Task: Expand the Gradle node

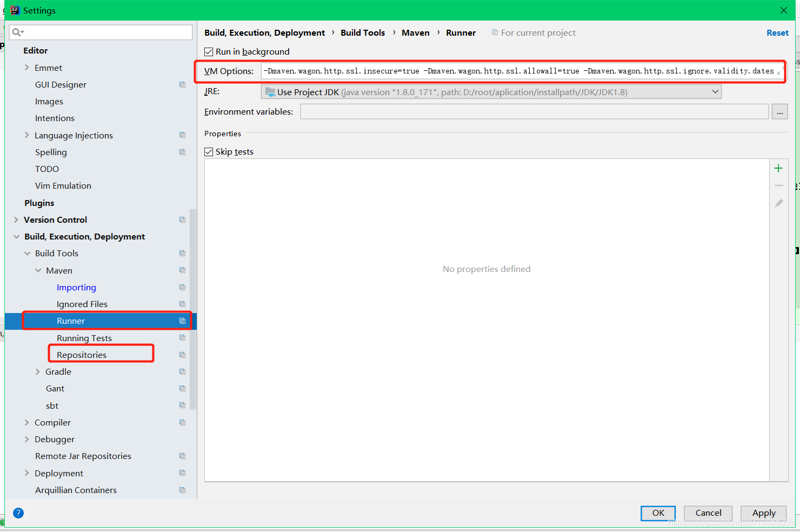Action: (37, 371)
